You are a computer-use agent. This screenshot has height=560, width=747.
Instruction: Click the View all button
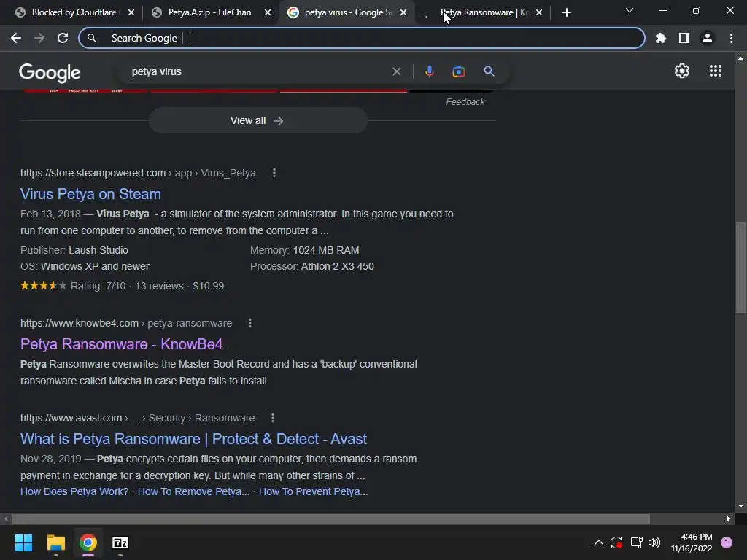(258, 120)
